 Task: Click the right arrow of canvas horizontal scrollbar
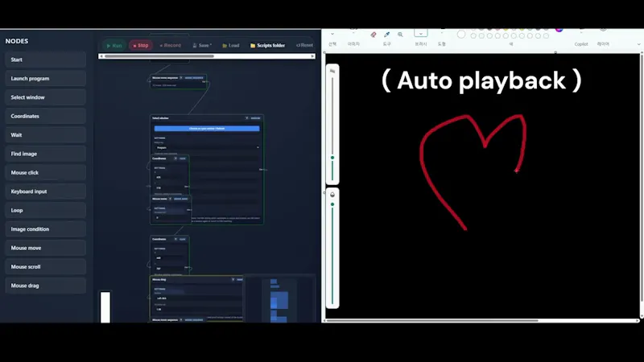[312, 56]
